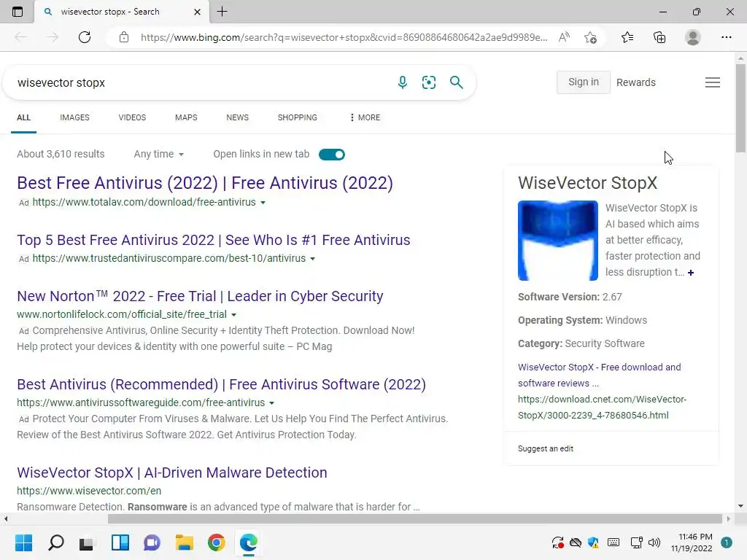Viewport: 747px width, 560px height.
Task: Click the Read aloud icon
Action: (x=564, y=37)
